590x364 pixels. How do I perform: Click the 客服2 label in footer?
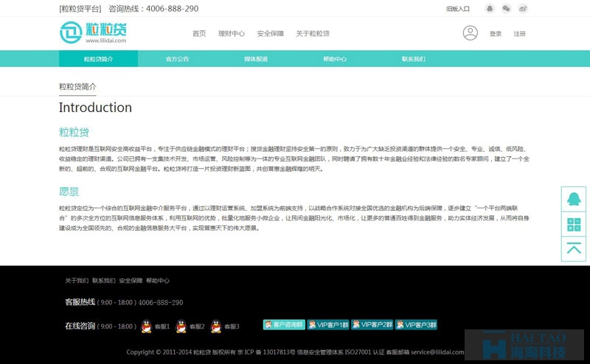[x=197, y=326]
